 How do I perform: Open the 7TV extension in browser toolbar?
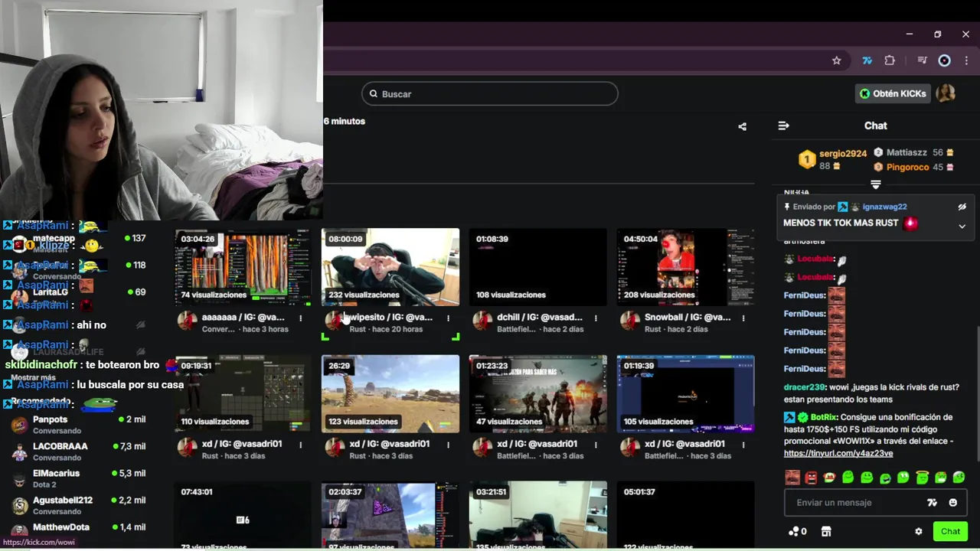tap(867, 60)
